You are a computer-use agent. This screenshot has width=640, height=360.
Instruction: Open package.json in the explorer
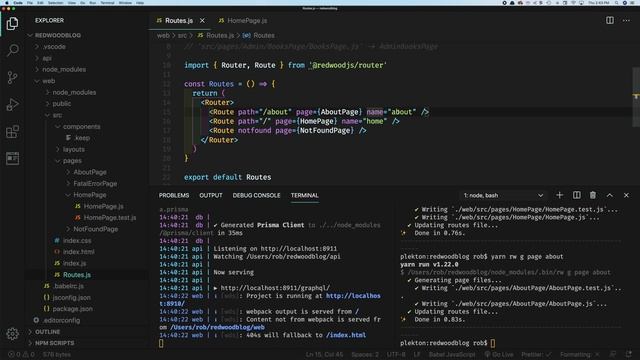[x=72, y=309]
